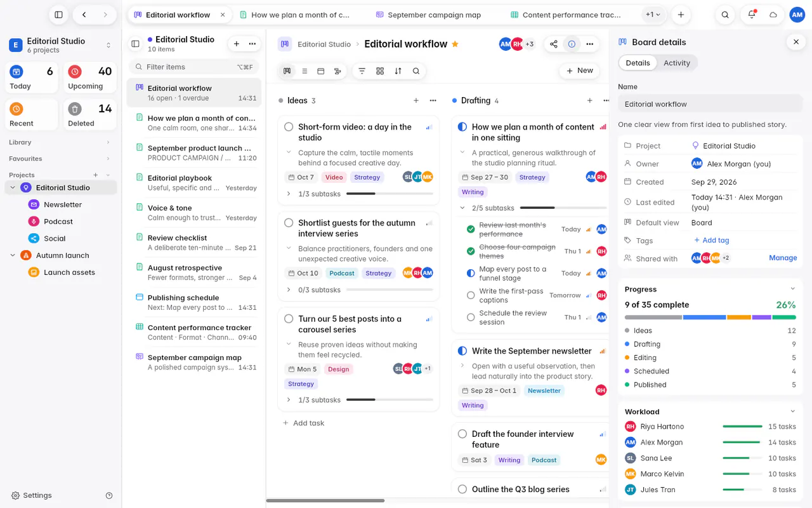
Task: Open the notifications bell
Action: click(x=752, y=15)
